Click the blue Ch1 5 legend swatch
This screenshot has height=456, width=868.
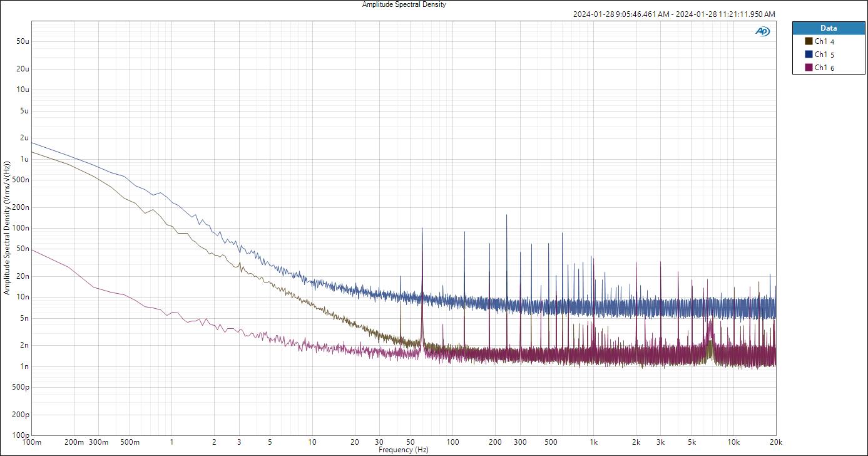[x=809, y=54]
